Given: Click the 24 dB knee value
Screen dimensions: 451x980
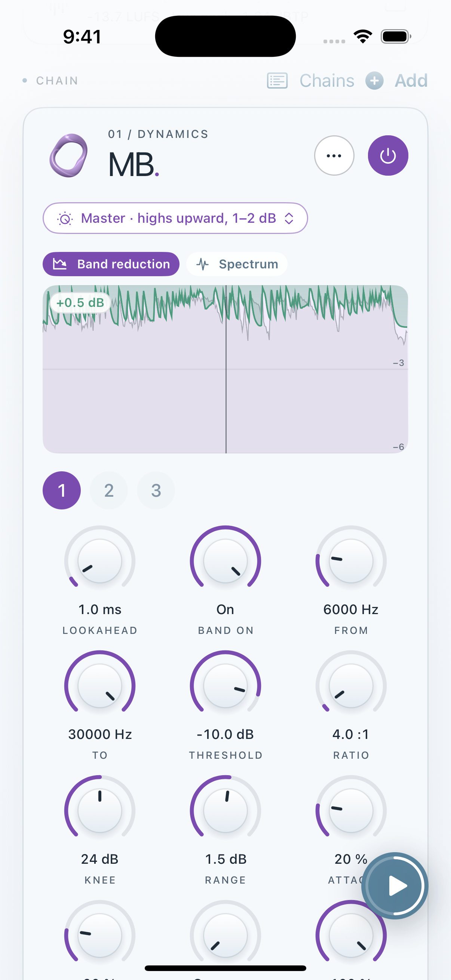Looking at the screenshot, I should coord(100,859).
